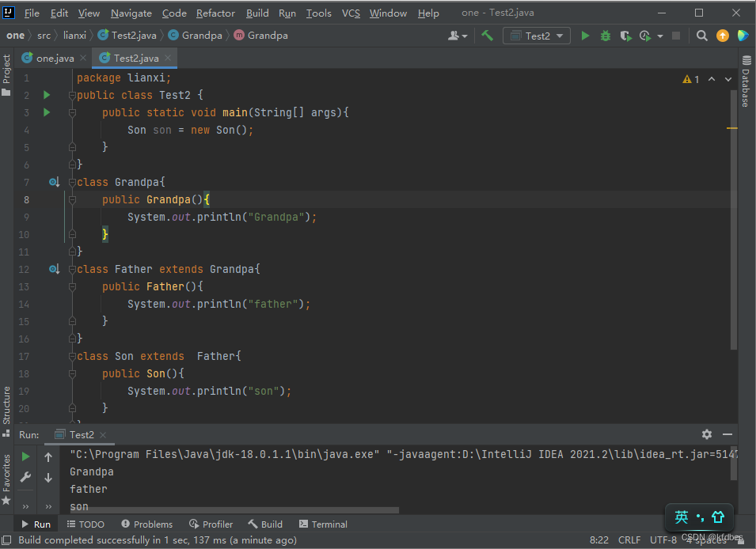The height and width of the screenshot is (549, 756).
Task: Toggle the Structure tool window
Action: point(6,405)
